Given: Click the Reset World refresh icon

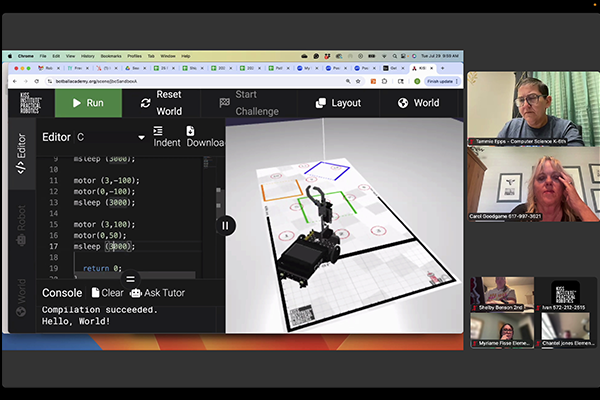Looking at the screenshot, I should point(146,103).
